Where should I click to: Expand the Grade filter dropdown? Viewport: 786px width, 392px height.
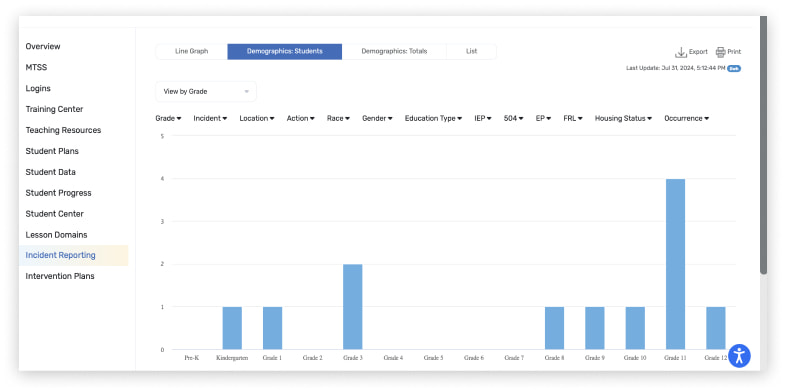point(168,119)
